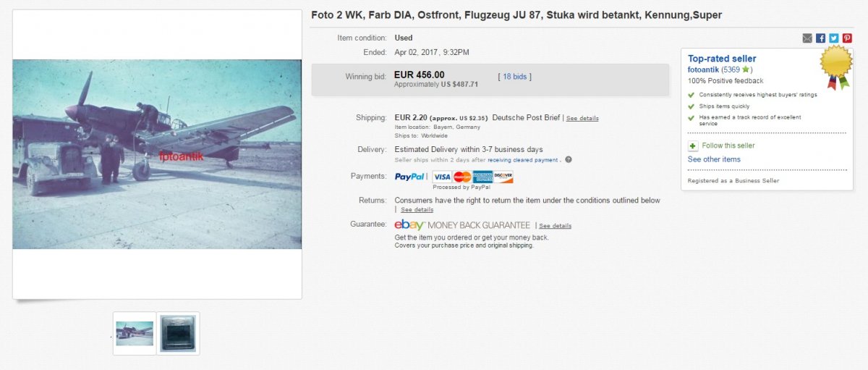
Task: Pin the listing on Pinterest
Action: [x=847, y=38]
